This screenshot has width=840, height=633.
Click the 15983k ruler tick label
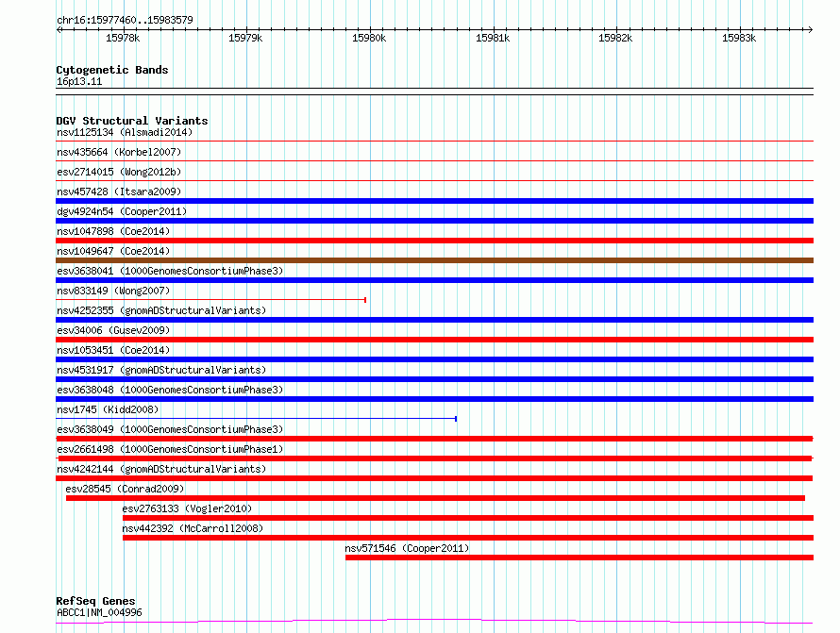(739, 38)
